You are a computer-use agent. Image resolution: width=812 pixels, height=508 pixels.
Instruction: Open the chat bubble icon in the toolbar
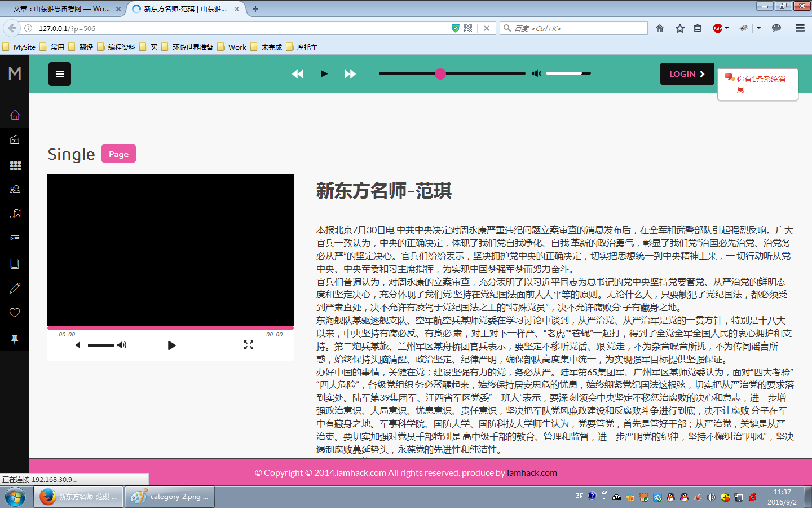[x=776, y=28]
